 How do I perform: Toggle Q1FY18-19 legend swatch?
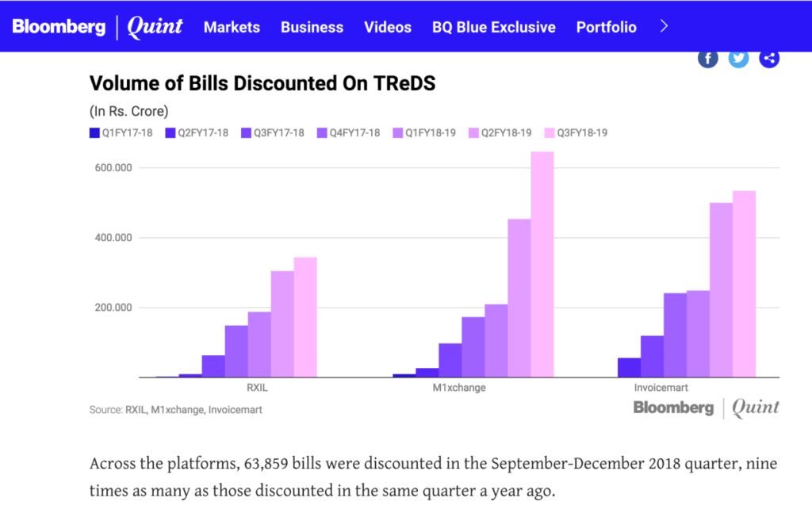coord(398,133)
